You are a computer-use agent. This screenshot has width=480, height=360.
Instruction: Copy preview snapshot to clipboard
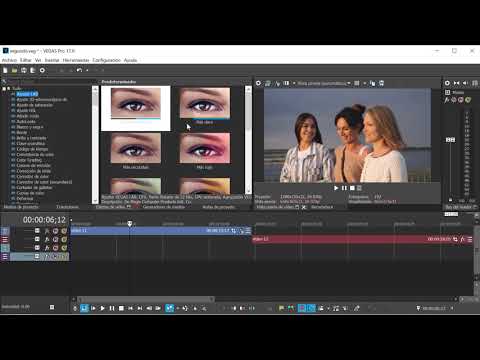[372, 83]
